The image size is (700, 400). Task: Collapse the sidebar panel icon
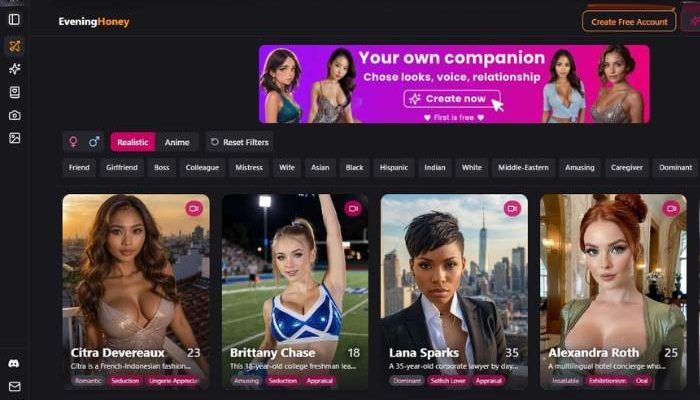[14, 19]
